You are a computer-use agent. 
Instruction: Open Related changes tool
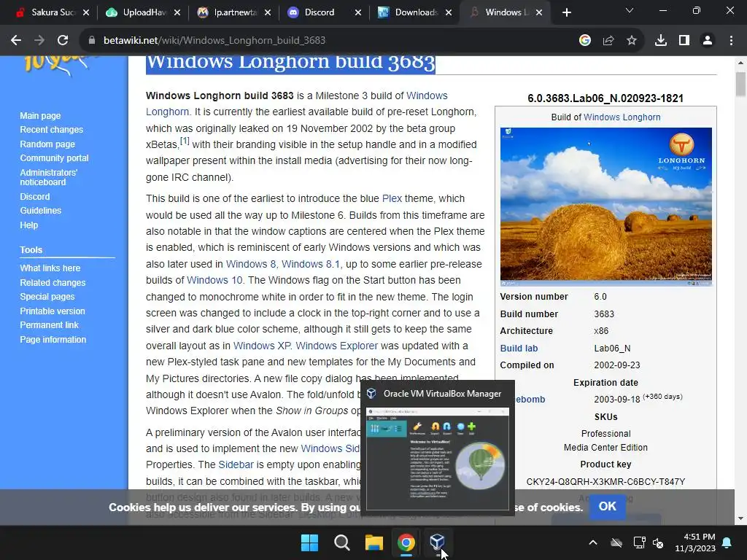coord(53,282)
